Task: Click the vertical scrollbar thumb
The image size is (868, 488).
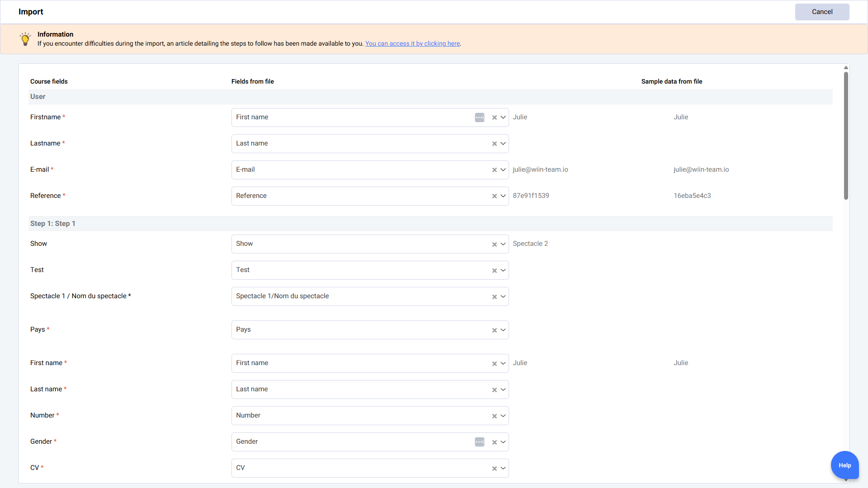Action: click(x=846, y=136)
